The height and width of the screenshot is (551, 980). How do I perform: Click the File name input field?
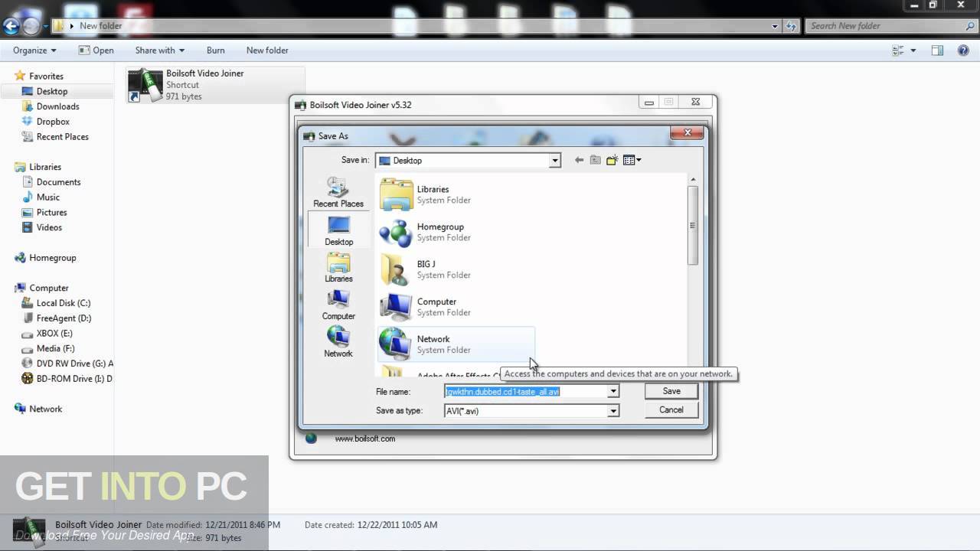[x=526, y=391]
